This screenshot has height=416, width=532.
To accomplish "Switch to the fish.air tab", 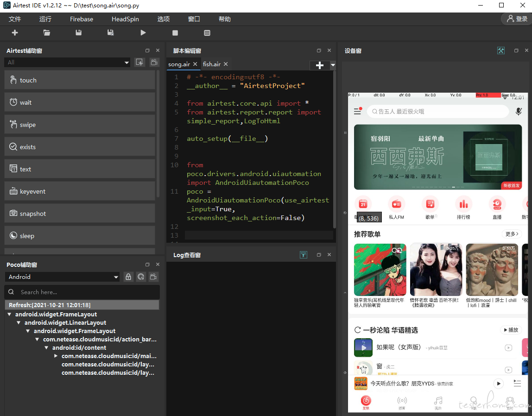I will [x=212, y=64].
